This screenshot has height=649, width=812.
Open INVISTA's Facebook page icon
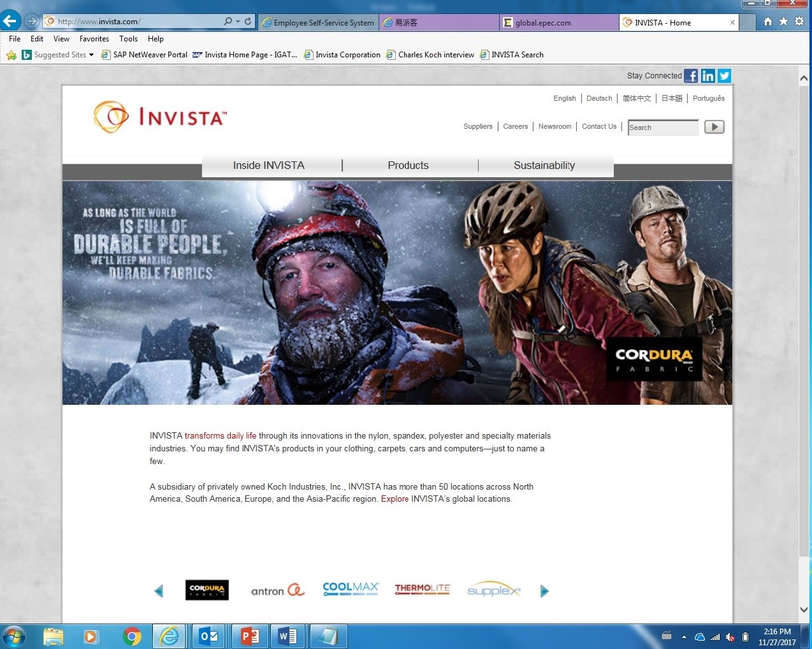pos(691,76)
